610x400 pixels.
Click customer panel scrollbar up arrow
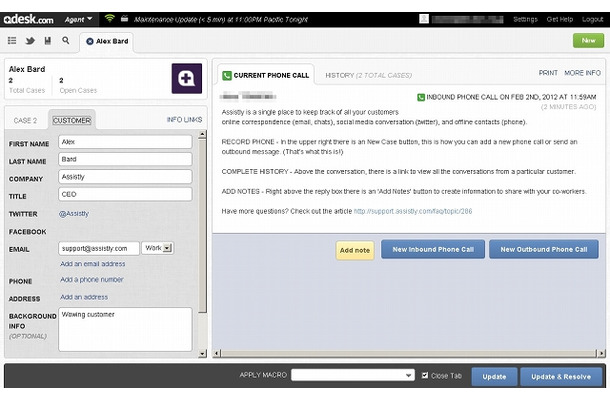[202, 135]
